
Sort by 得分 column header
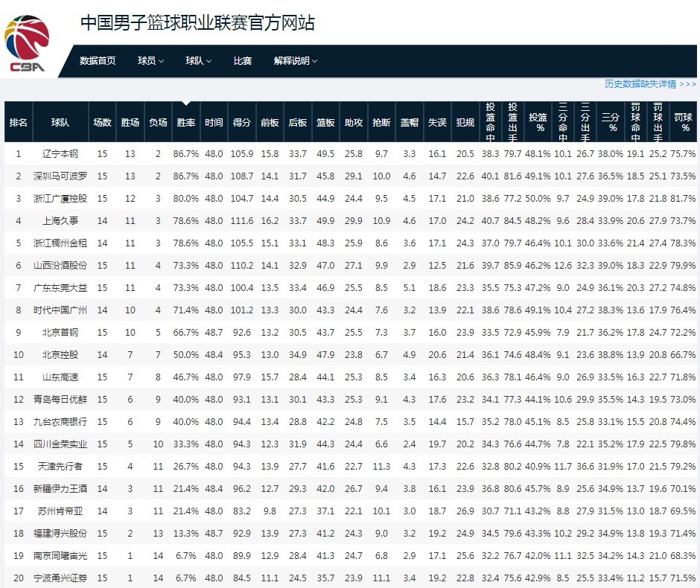click(241, 122)
